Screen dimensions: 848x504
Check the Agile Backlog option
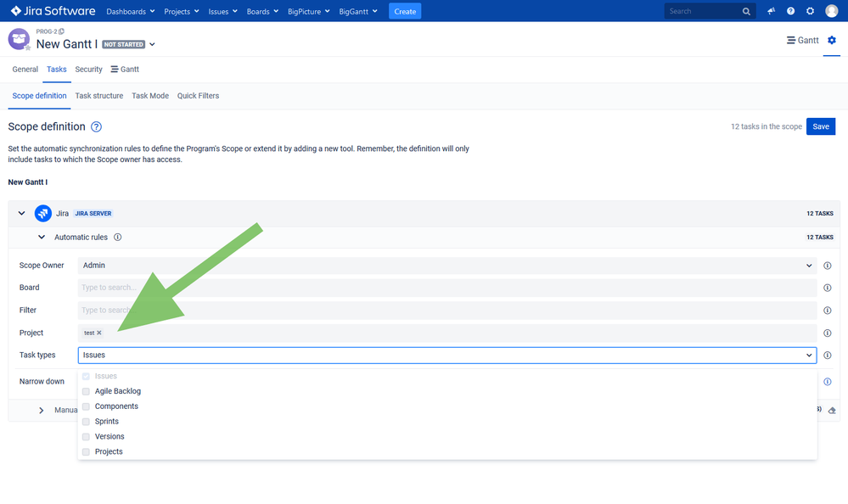pos(86,391)
